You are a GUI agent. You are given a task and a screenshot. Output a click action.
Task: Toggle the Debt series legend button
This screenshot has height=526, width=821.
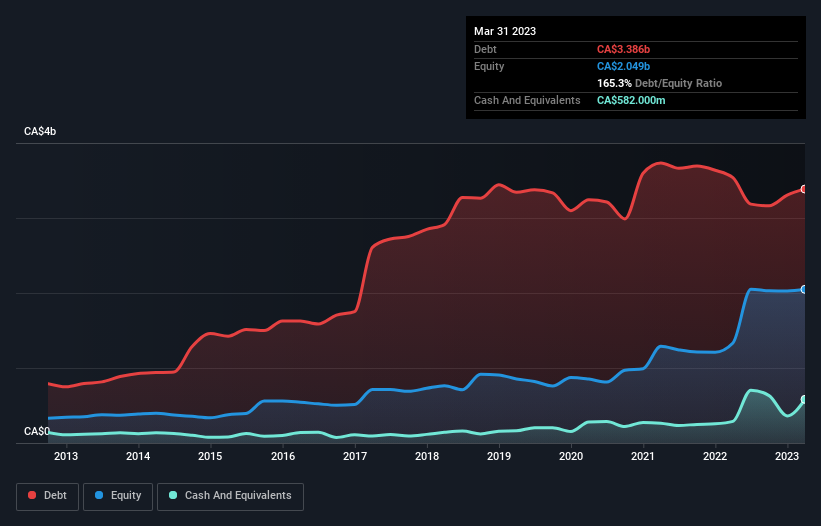[x=48, y=496]
